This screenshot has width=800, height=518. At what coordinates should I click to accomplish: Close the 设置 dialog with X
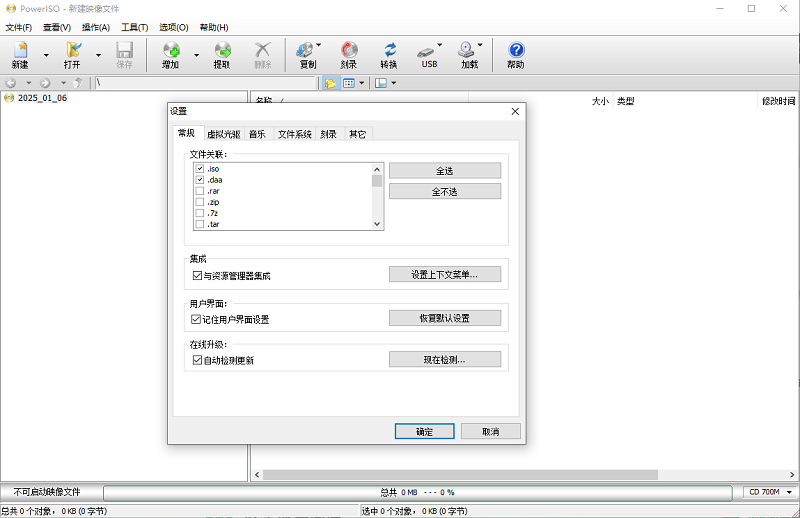click(x=515, y=111)
